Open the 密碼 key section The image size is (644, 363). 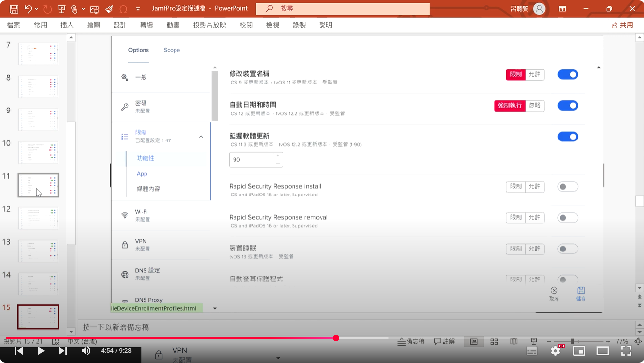click(x=125, y=107)
